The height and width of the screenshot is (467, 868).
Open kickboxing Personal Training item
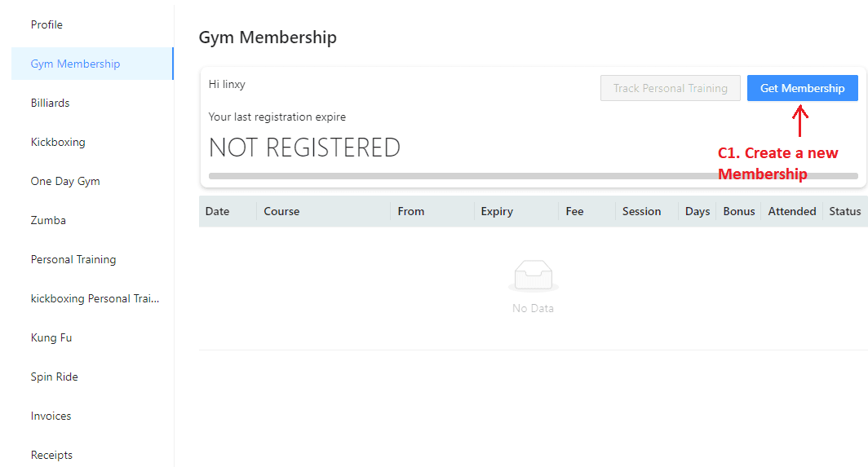click(95, 299)
